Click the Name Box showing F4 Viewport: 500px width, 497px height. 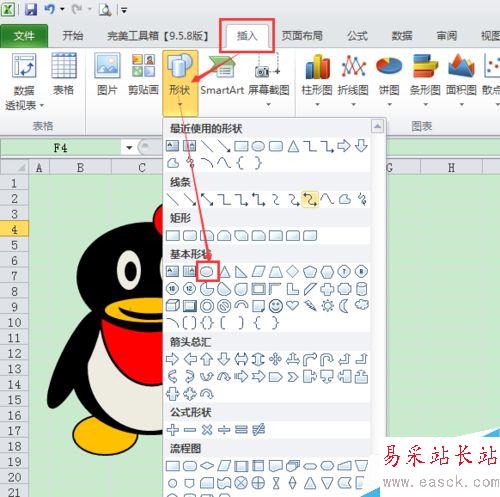point(61,147)
